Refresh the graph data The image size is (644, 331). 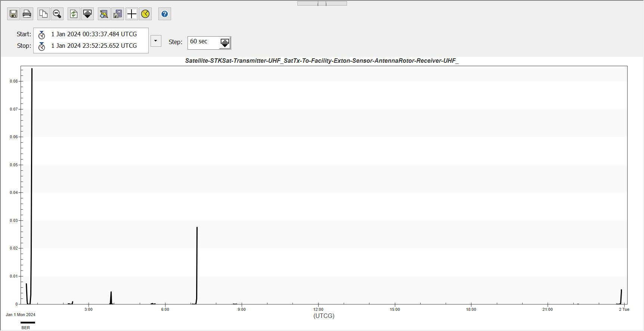74,14
